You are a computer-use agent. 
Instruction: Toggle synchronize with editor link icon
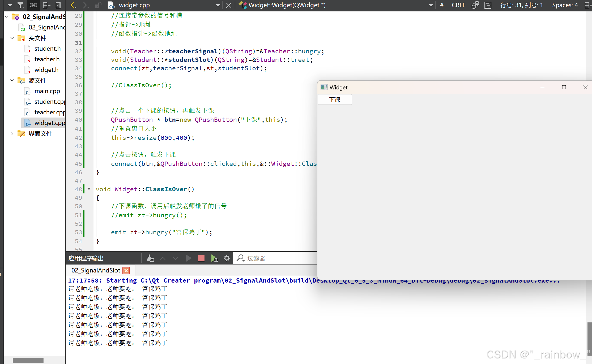[x=33, y=5]
